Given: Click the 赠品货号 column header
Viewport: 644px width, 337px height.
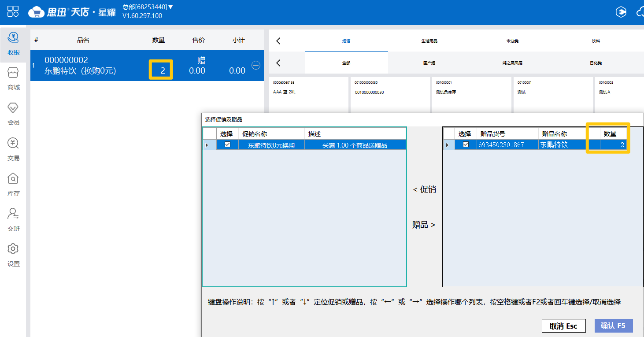Looking at the screenshot, I should coord(507,134).
